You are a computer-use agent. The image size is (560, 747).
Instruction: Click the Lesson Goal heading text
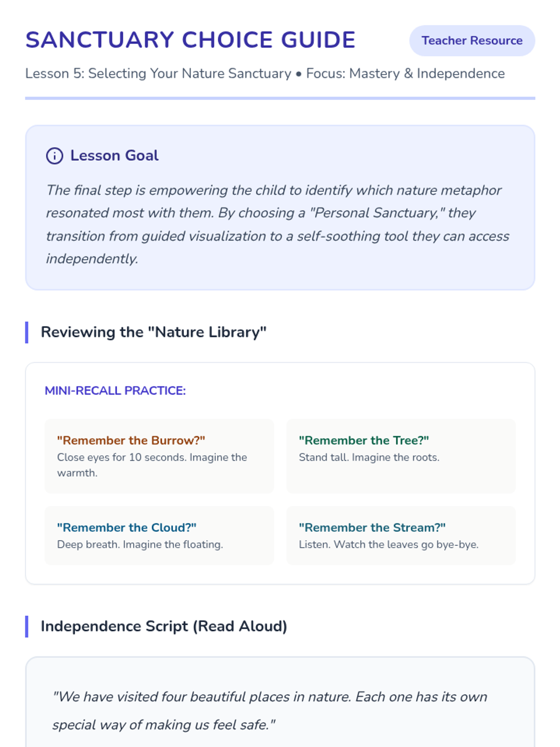[x=114, y=155]
